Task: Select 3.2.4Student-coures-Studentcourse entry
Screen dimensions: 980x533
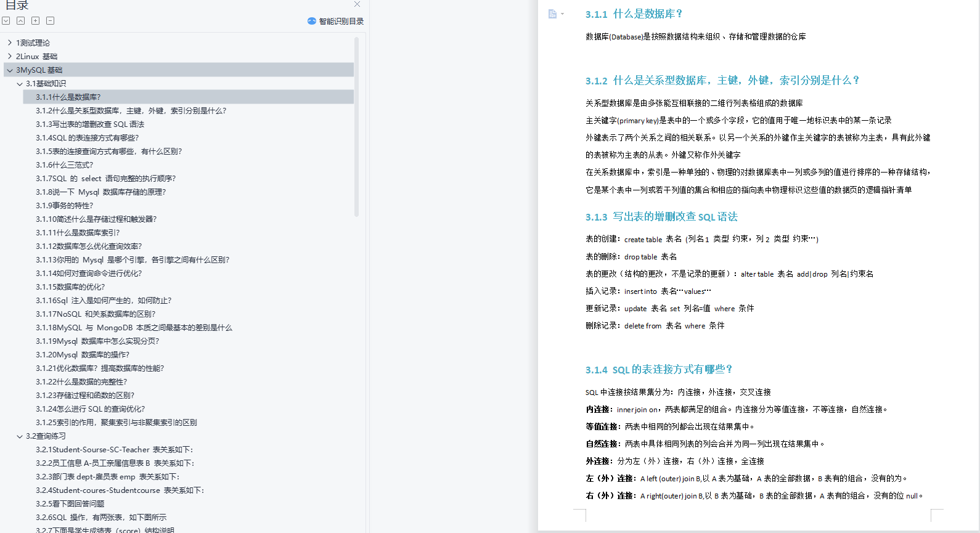Action: [120, 490]
